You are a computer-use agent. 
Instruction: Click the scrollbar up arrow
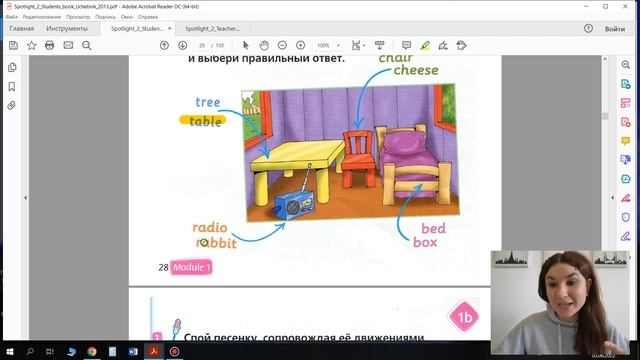pyautogui.click(x=605, y=59)
